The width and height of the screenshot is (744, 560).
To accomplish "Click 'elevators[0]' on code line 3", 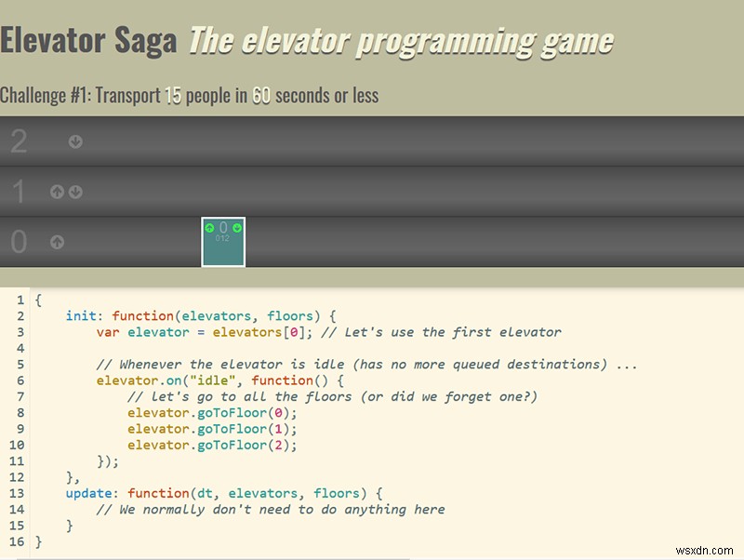I will tap(258, 332).
